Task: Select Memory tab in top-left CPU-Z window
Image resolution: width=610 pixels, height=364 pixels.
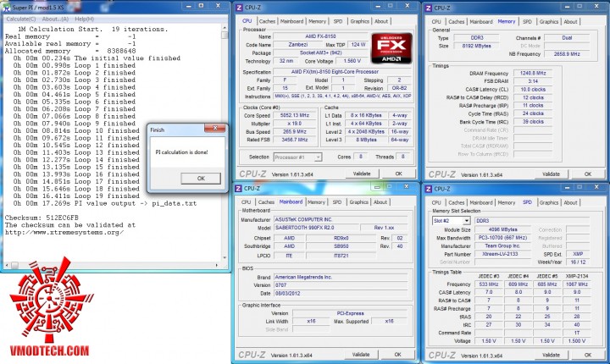Action: click(x=317, y=21)
